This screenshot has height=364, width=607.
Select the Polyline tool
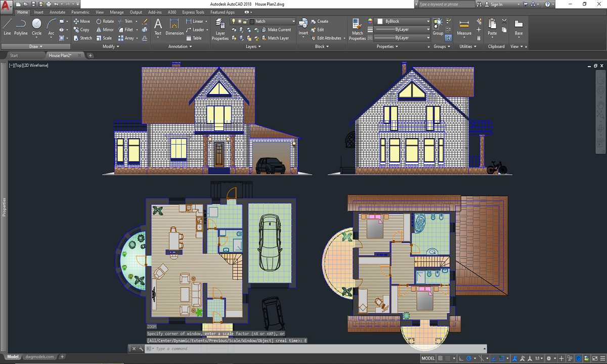coord(21,27)
